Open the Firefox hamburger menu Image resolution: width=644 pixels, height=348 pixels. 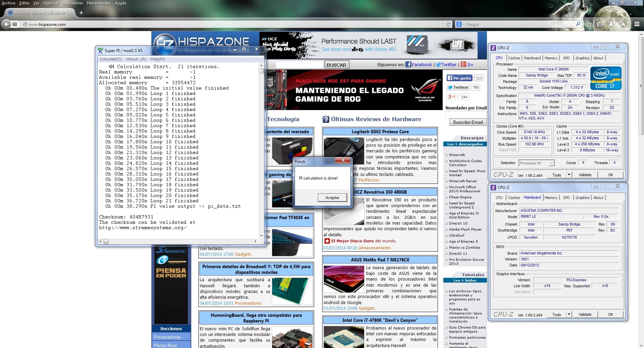click(x=637, y=24)
